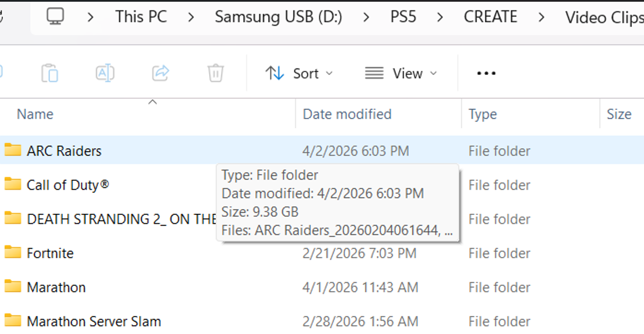The height and width of the screenshot is (334, 644).
Task: Select the Marathon Server Slam folder name
Action: coord(94,322)
